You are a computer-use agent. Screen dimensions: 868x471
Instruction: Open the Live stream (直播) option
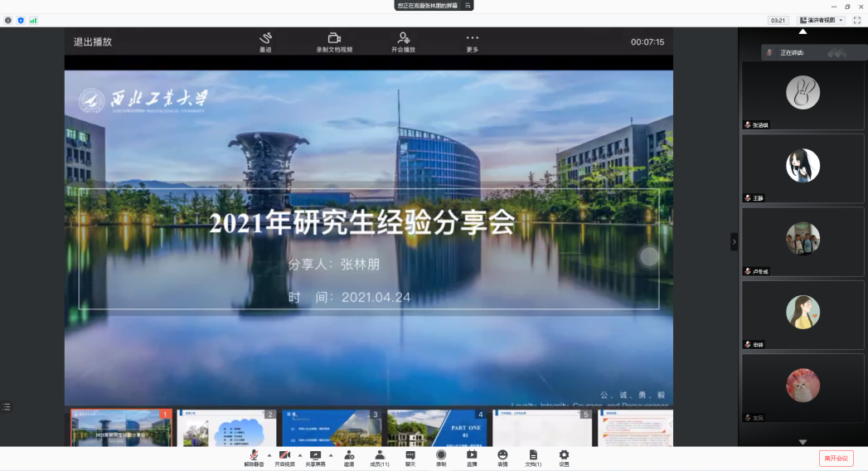coord(472,459)
